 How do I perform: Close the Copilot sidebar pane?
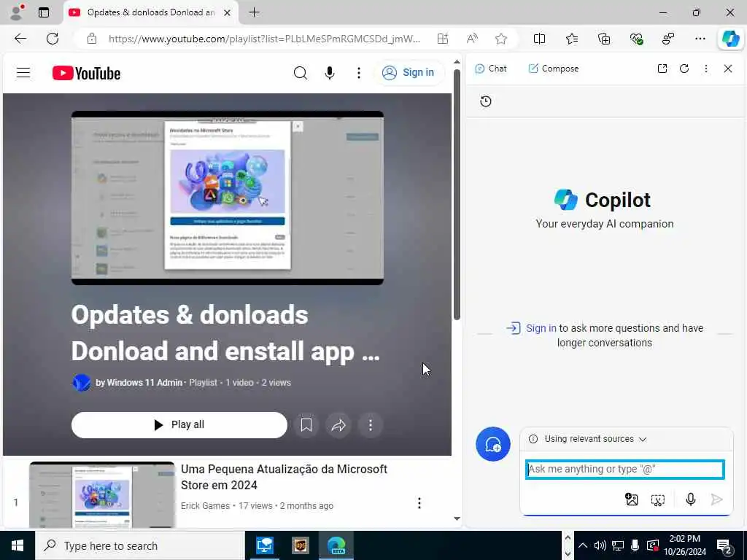(x=728, y=69)
